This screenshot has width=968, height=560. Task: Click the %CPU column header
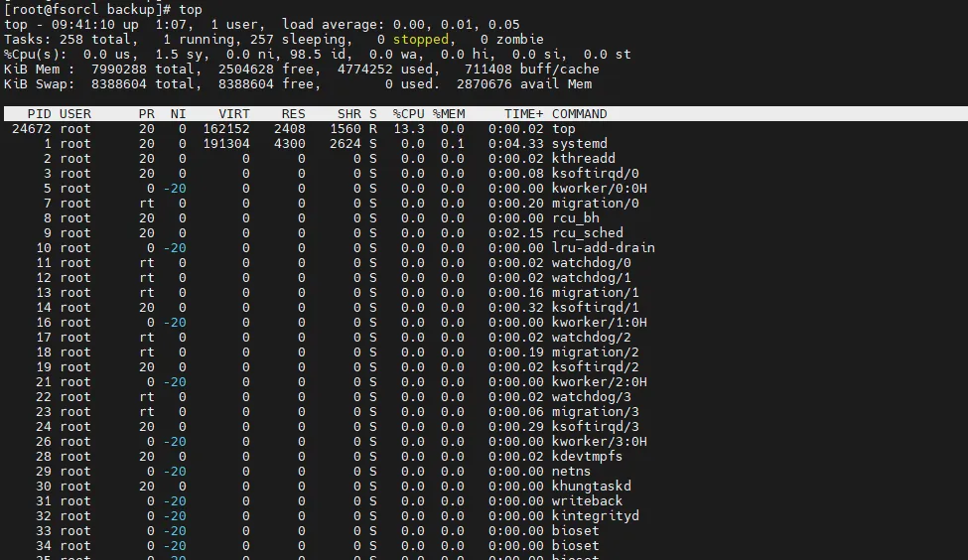coord(409,114)
